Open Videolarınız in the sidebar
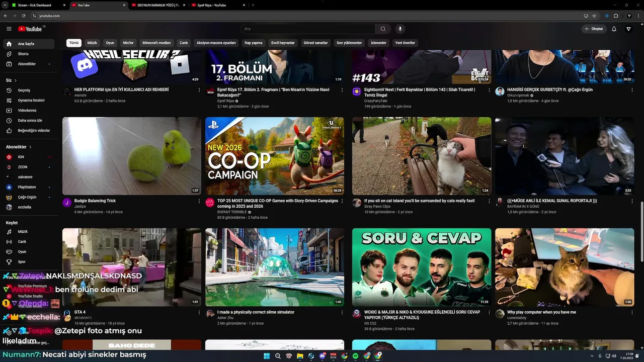 (29, 110)
